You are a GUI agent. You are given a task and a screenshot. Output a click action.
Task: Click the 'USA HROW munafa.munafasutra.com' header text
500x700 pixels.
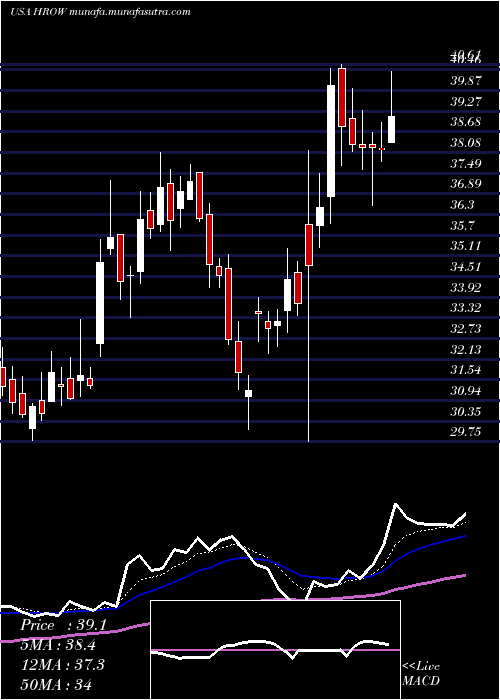100,12
